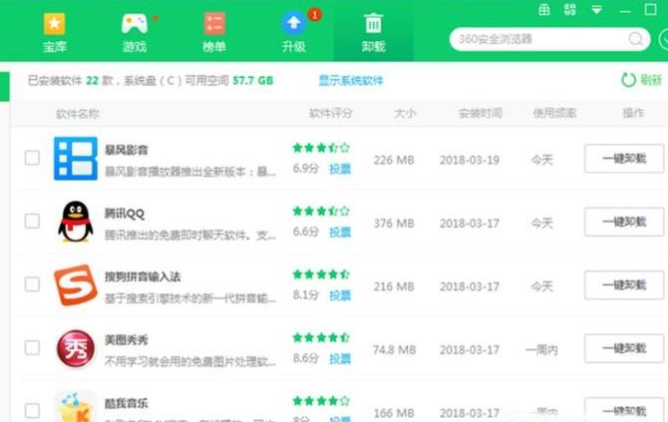Click 一键卸载 button for 腾讯QQ

coord(624,222)
